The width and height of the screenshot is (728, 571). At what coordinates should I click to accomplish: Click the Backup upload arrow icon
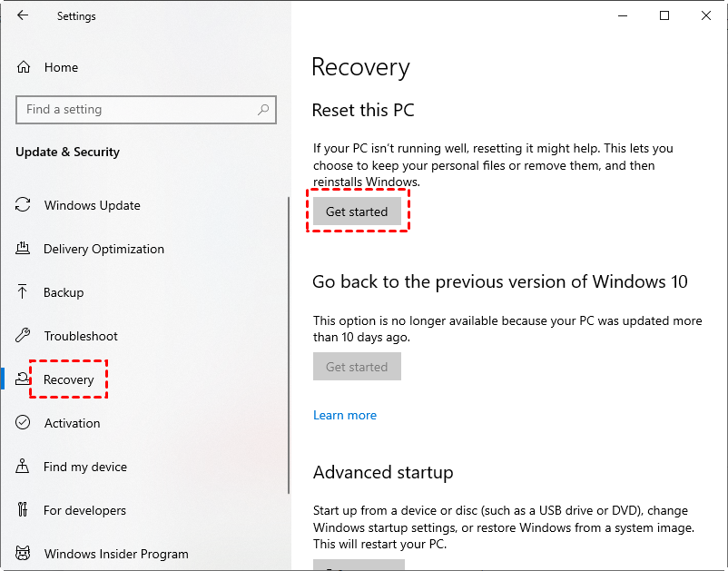pos(24,292)
